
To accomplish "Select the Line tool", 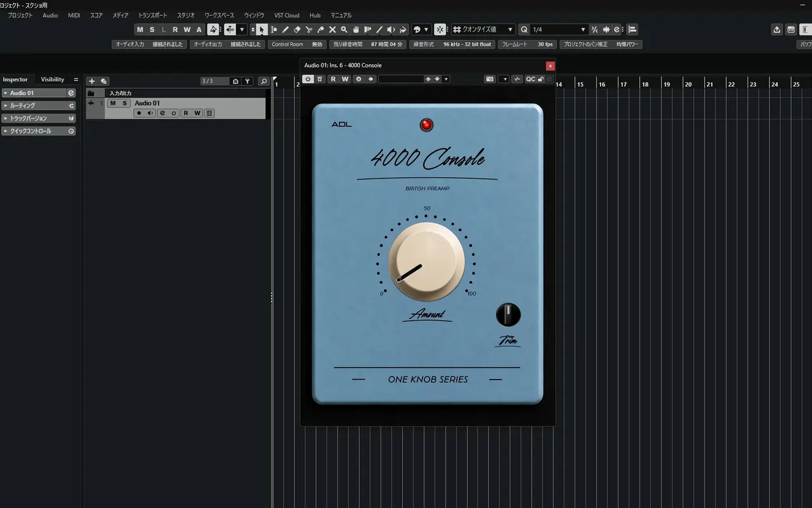I will 379,30.
